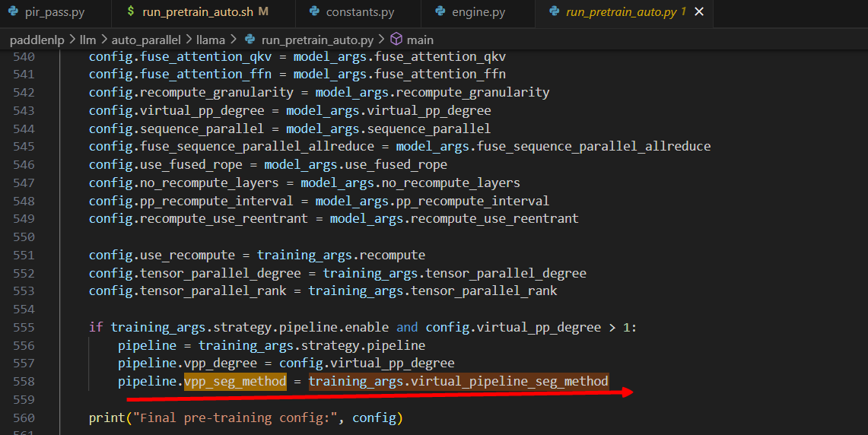868x435 pixels.
Task: Click the if keyword on line 555
Action: click(x=96, y=327)
